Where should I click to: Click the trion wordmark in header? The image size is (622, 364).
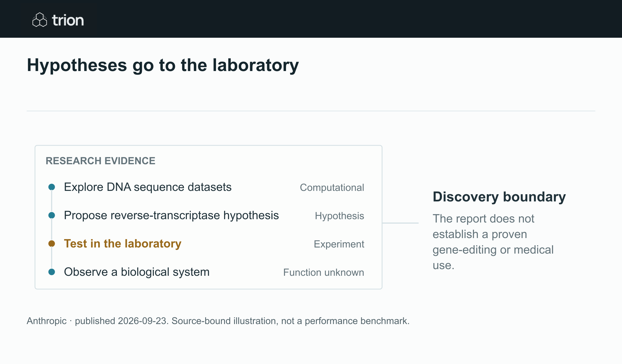point(68,20)
